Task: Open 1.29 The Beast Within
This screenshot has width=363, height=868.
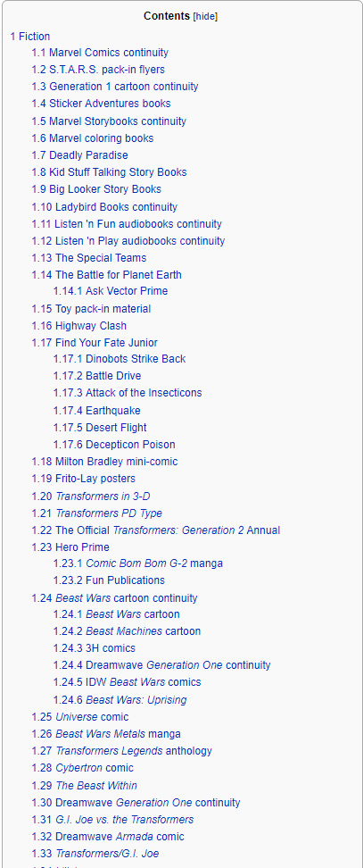Action: tap(85, 786)
